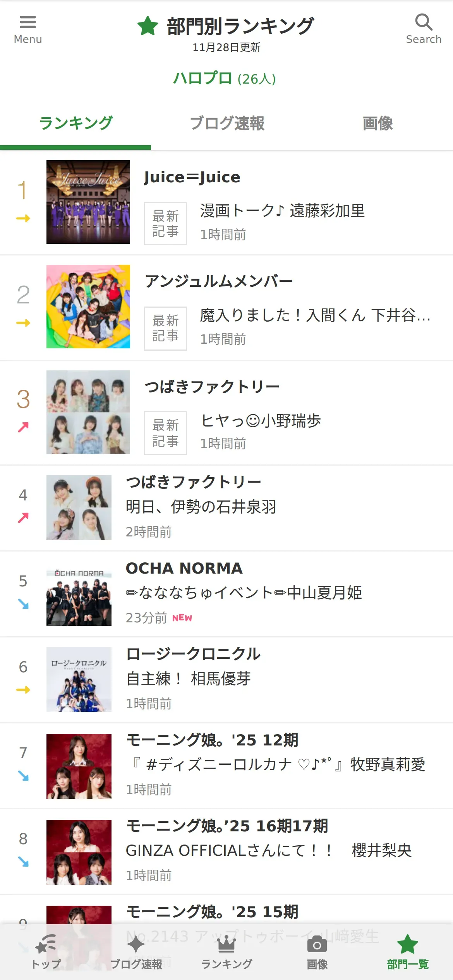453x980 pixels.
Task: Open モーニング娘。'25 12期 thumbnail
Action: [x=79, y=766]
